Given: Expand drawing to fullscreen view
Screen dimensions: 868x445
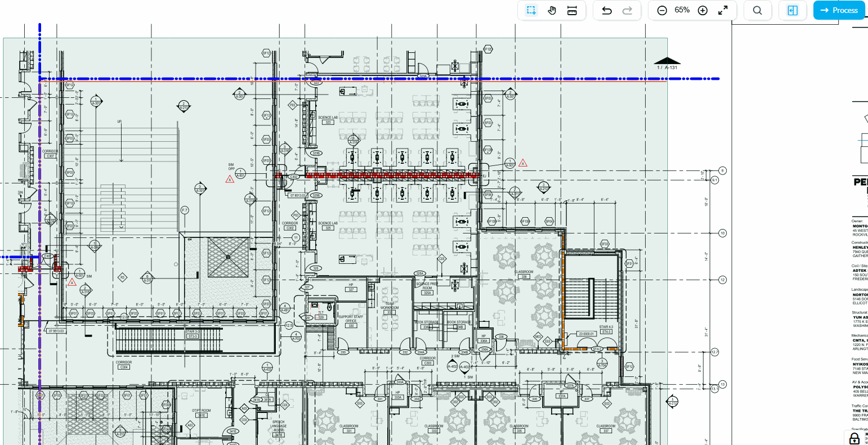Looking at the screenshot, I should pos(723,10).
